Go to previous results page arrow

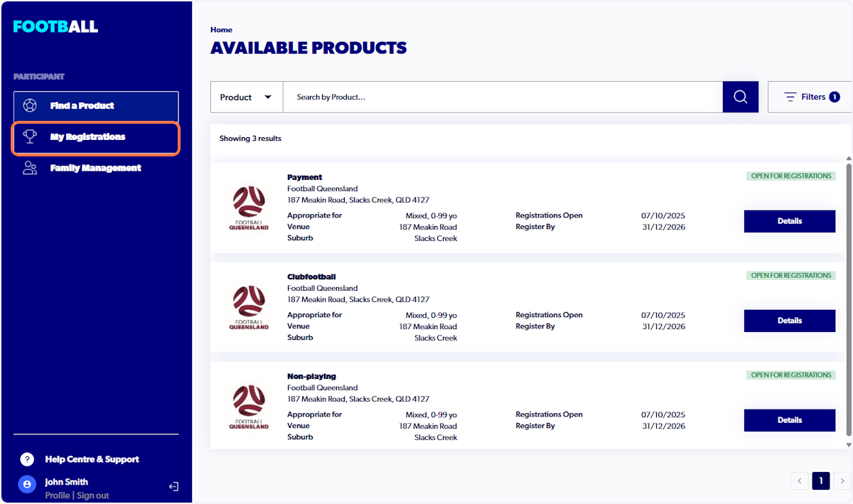coord(799,481)
